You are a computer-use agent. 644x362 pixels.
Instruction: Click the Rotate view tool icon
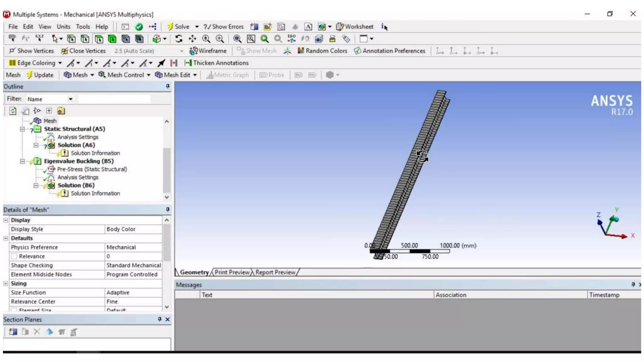(x=179, y=39)
